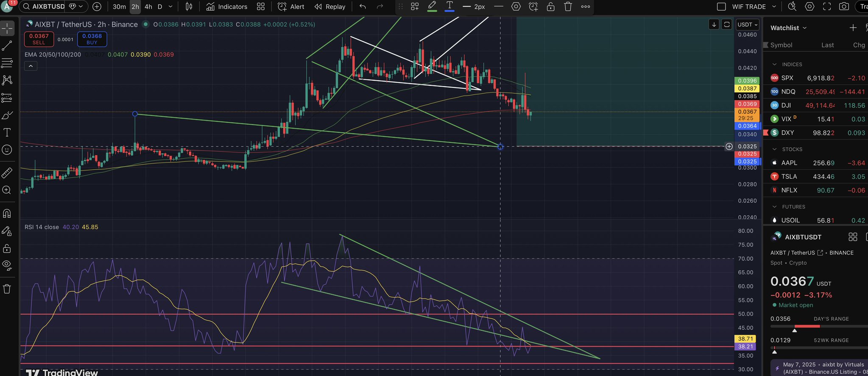The image size is (868, 376).
Task: Switch to the 30m timeframe
Action: [x=119, y=7]
